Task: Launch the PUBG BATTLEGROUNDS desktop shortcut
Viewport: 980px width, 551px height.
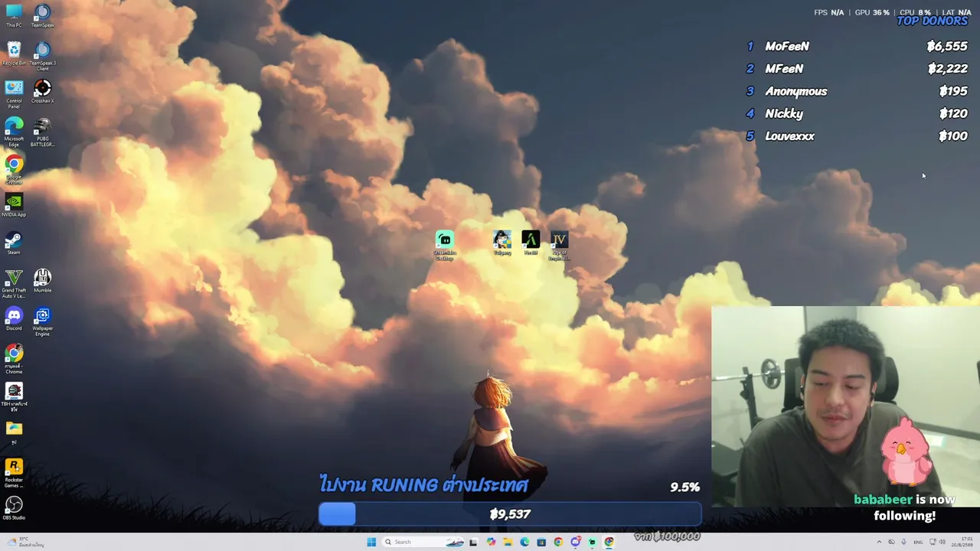Action: pos(43,130)
